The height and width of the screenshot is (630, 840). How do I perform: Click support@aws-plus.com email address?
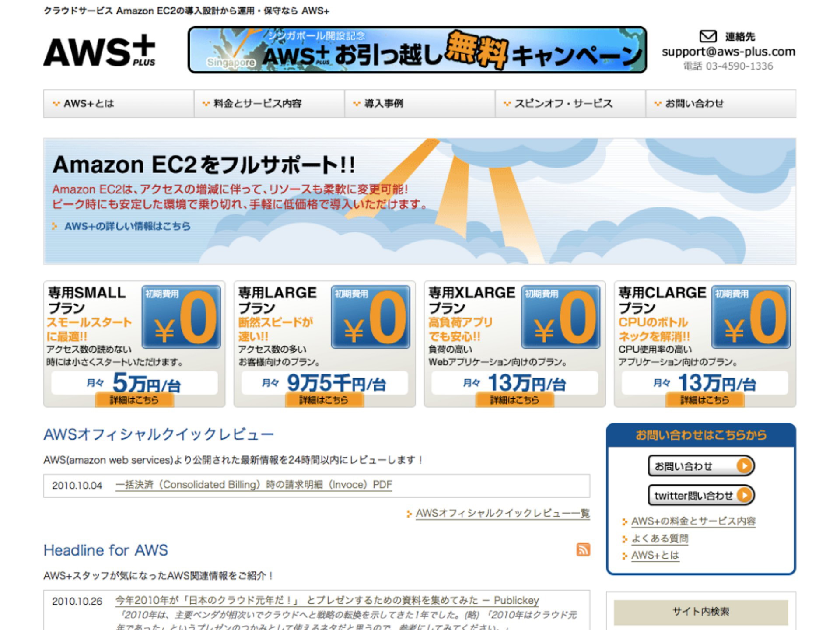tap(728, 52)
